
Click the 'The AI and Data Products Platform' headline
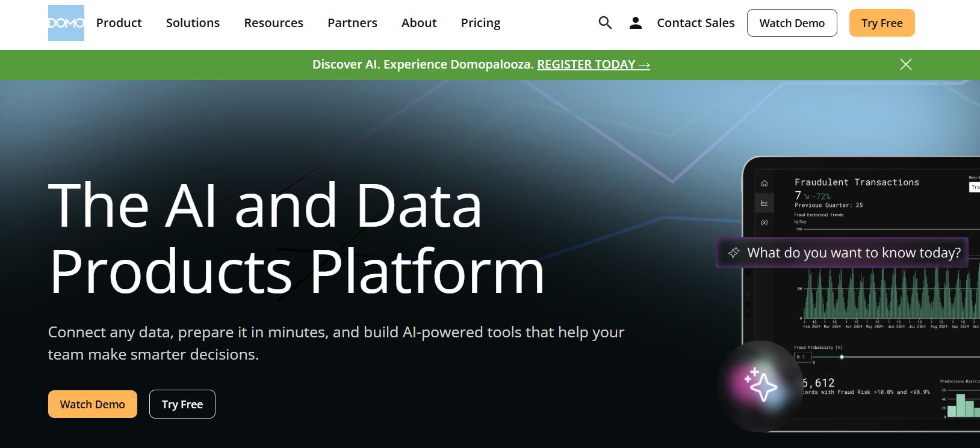[x=296, y=238]
